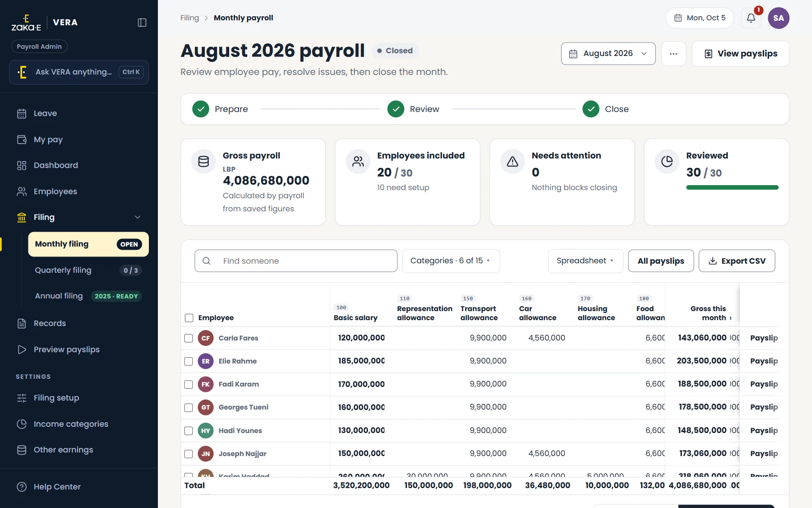Open Annual filing 2025 Ready
This screenshot has width=812, height=508.
(x=88, y=296)
